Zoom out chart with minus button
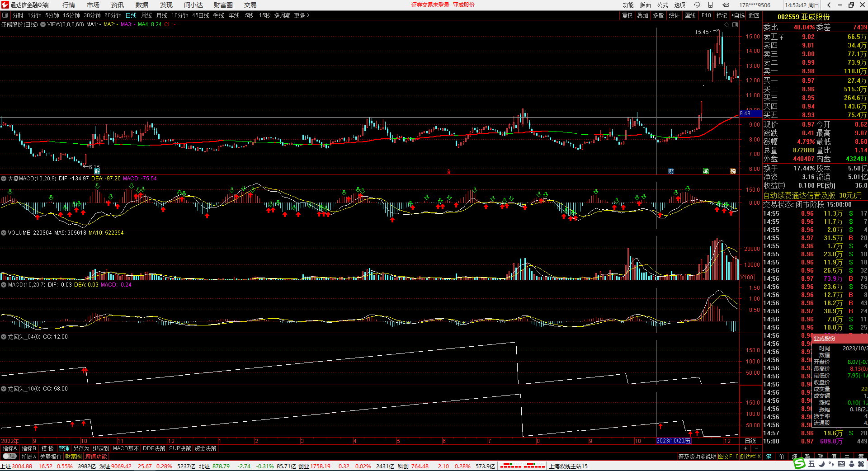868x471 pixels. (756, 448)
